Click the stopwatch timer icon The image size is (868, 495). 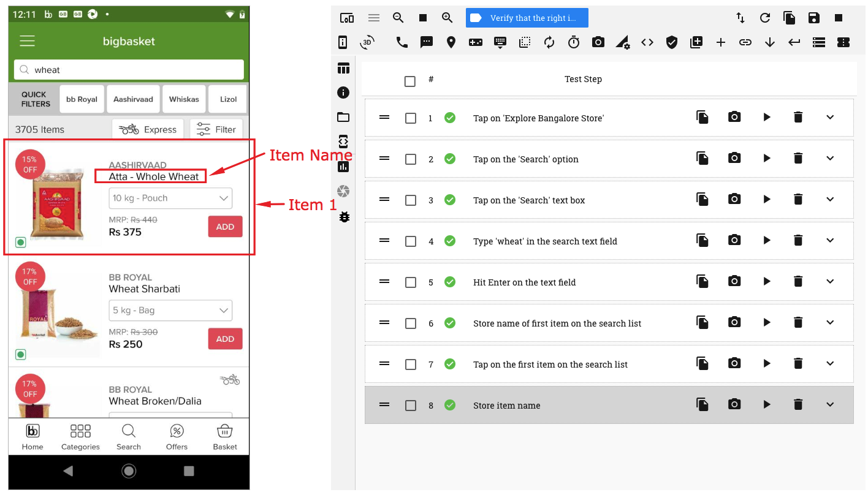click(x=574, y=42)
